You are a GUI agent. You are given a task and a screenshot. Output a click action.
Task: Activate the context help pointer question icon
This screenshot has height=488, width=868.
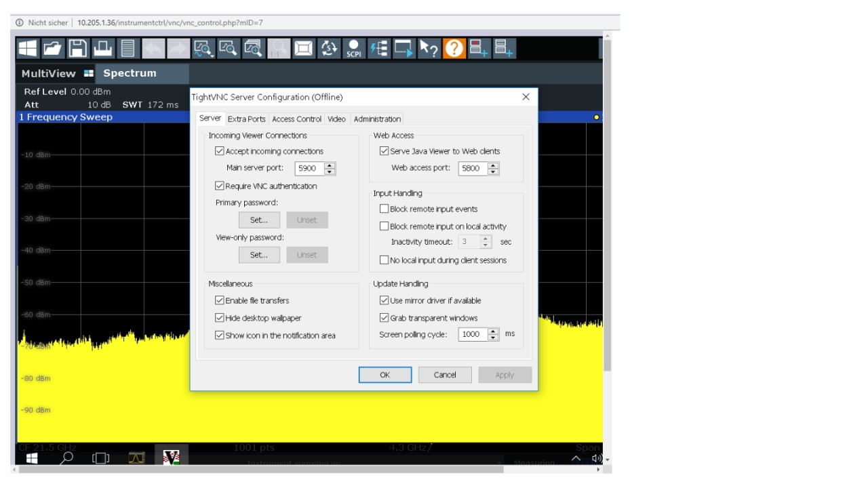click(429, 48)
